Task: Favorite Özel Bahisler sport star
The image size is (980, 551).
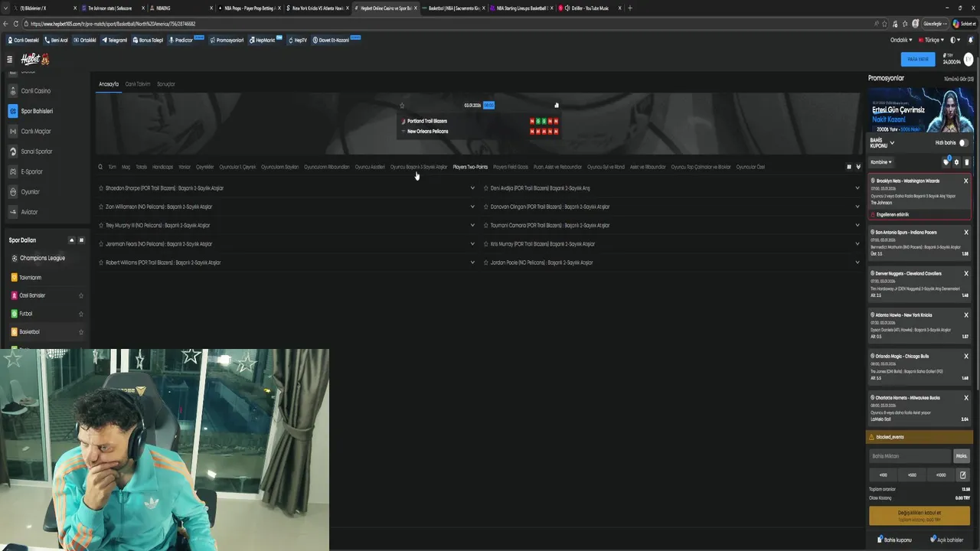Action: tap(81, 295)
